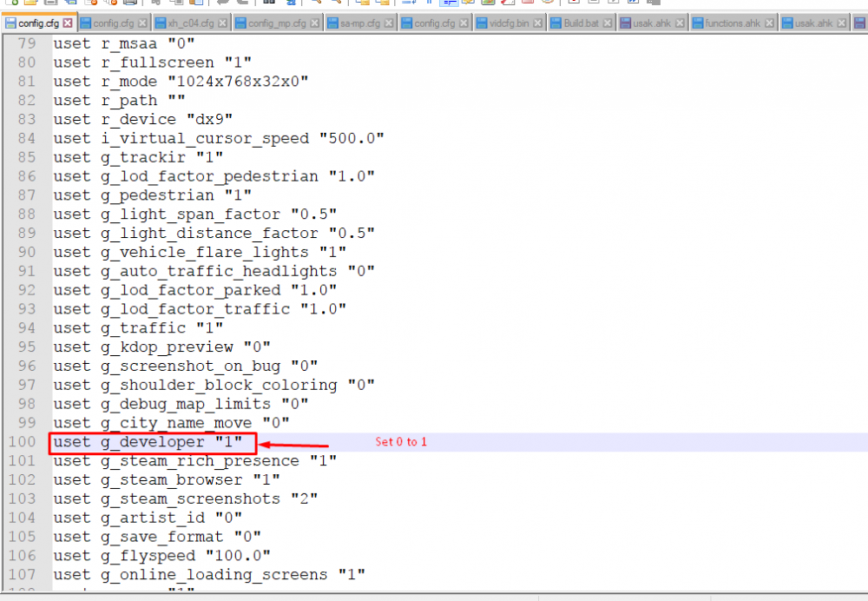868x601 pixels.
Task: Switch to the vidcfg.bin tab
Action: point(510,23)
